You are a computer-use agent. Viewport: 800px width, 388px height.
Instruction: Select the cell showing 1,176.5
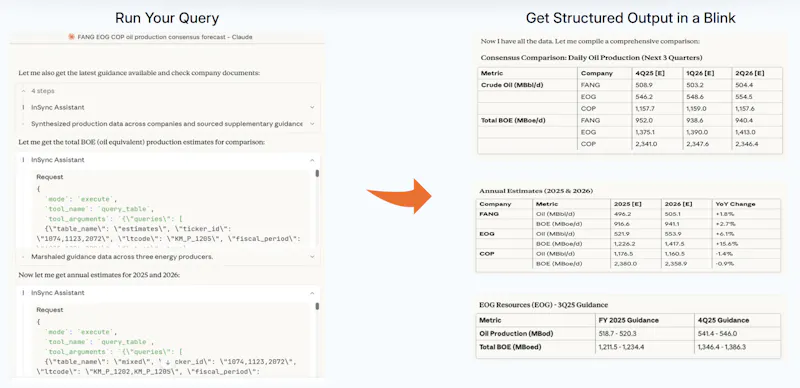click(x=637, y=254)
